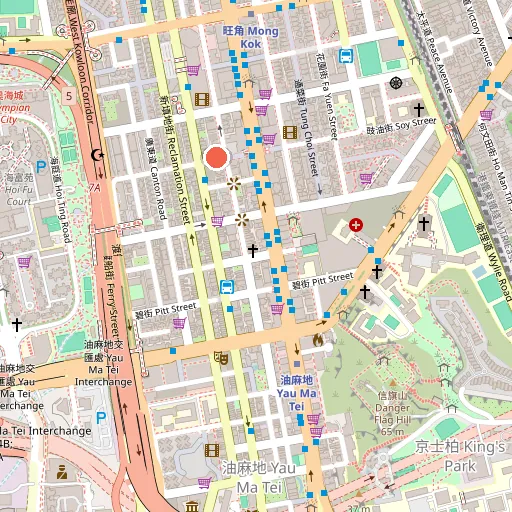Select the parking icon near Yau Ma Tei Interchange

[x=101, y=417]
